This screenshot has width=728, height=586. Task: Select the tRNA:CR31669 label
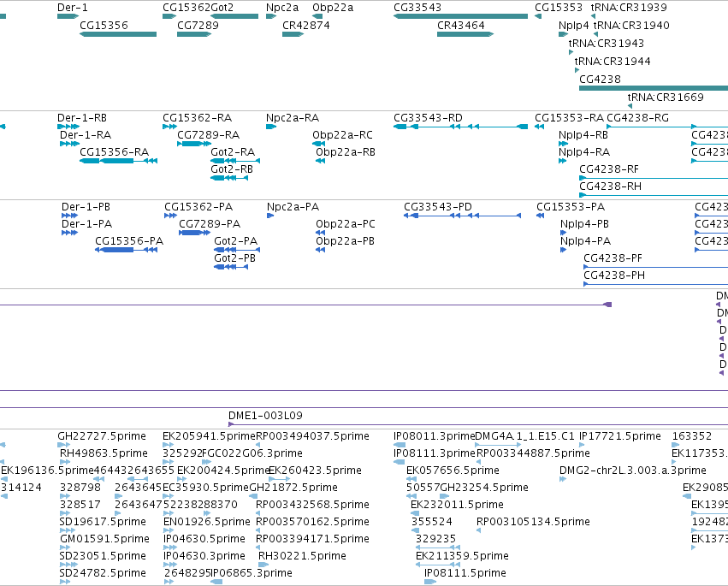point(666,97)
